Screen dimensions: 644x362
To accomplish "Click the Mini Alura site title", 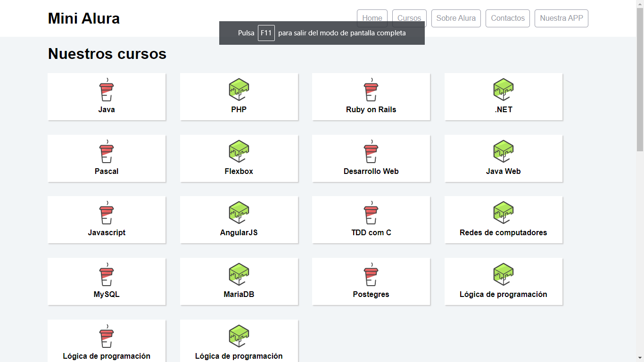I will [84, 18].
